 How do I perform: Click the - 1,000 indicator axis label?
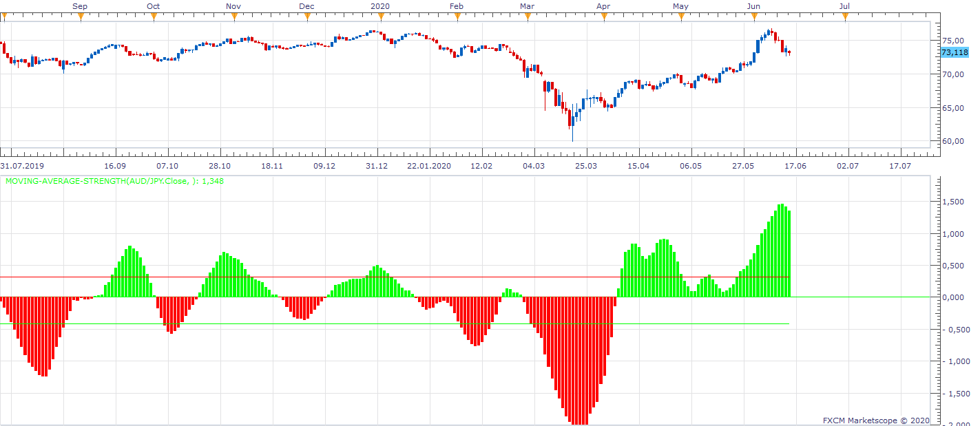(955, 361)
